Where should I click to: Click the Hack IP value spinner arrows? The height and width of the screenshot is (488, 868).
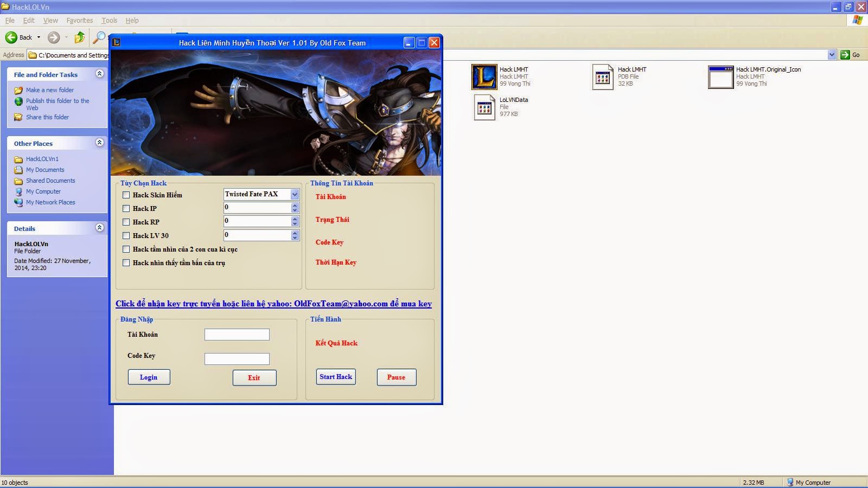295,208
